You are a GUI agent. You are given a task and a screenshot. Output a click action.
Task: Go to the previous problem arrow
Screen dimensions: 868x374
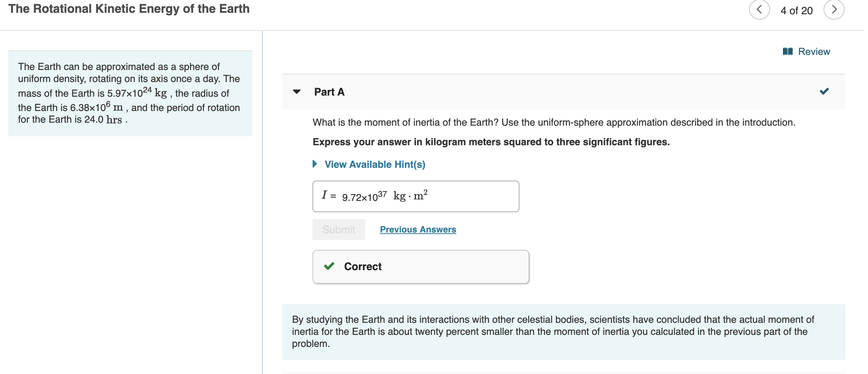pos(759,10)
